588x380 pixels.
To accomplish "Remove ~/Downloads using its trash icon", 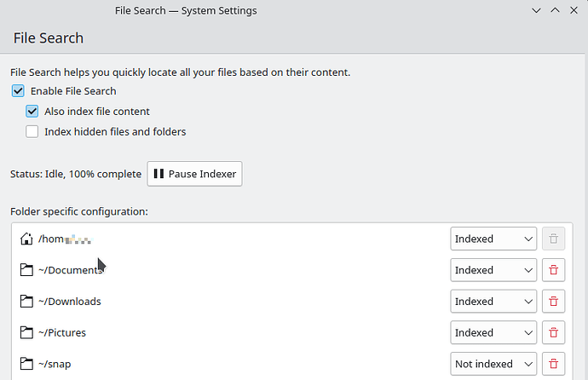I will 553,302.
